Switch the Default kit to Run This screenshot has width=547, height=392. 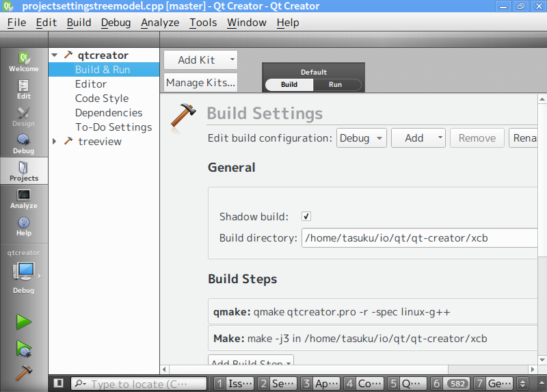[335, 84]
